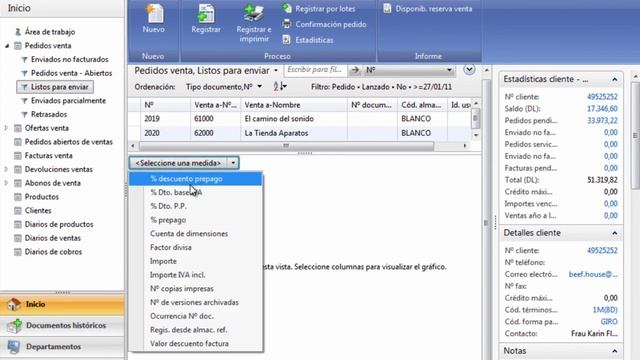The height and width of the screenshot is (360, 640).
Task: Open Disponib. reserva venta report
Action: tap(428, 9)
